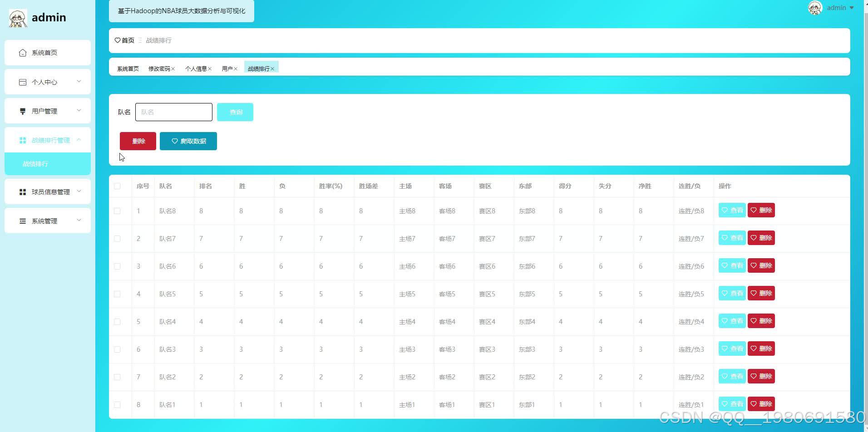The width and height of the screenshot is (868, 432).
Task: Delete the row 队名1
Action: (761, 404)
